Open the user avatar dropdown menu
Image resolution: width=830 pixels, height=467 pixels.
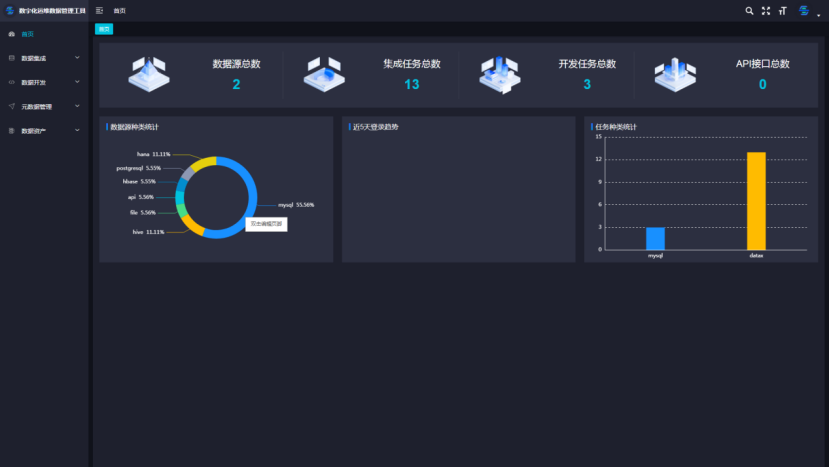click(806, 10)
